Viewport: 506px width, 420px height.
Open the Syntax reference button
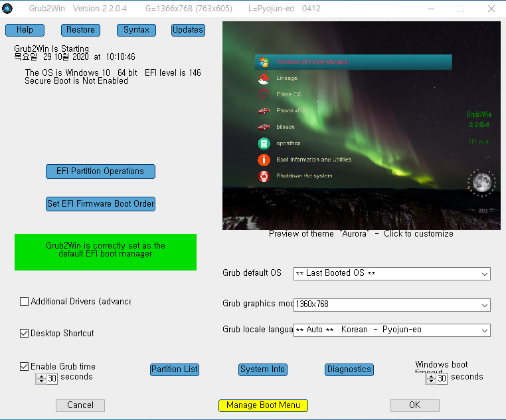(137, 30)
